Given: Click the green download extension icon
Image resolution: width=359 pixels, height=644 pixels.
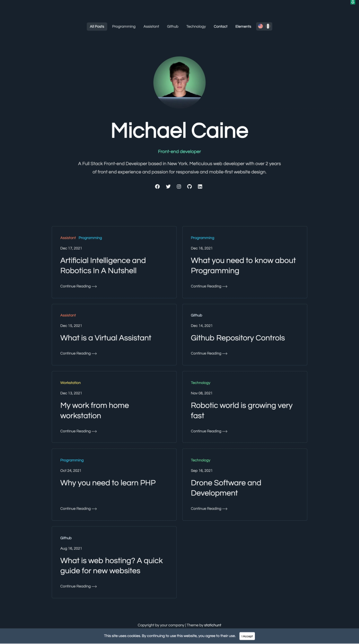Looking at the screenshot, I should [353, 2].
